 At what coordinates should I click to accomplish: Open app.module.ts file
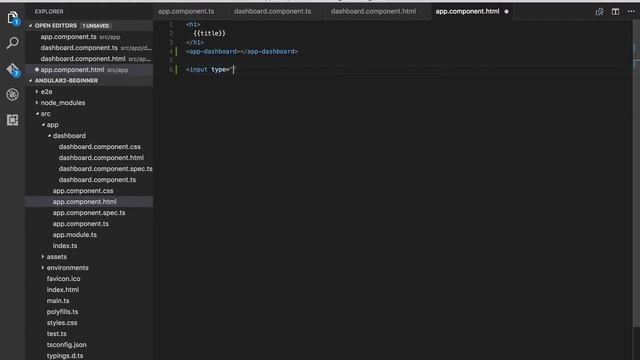click(x=89, y=235)
